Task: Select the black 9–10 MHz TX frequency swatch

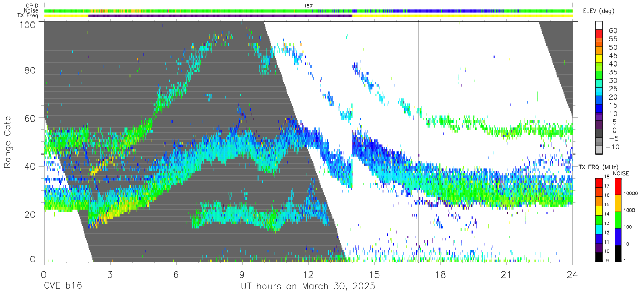Action: point(599,257)
